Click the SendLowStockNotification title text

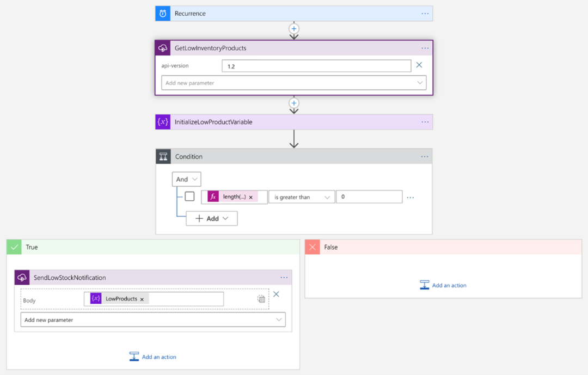[70, 278]
